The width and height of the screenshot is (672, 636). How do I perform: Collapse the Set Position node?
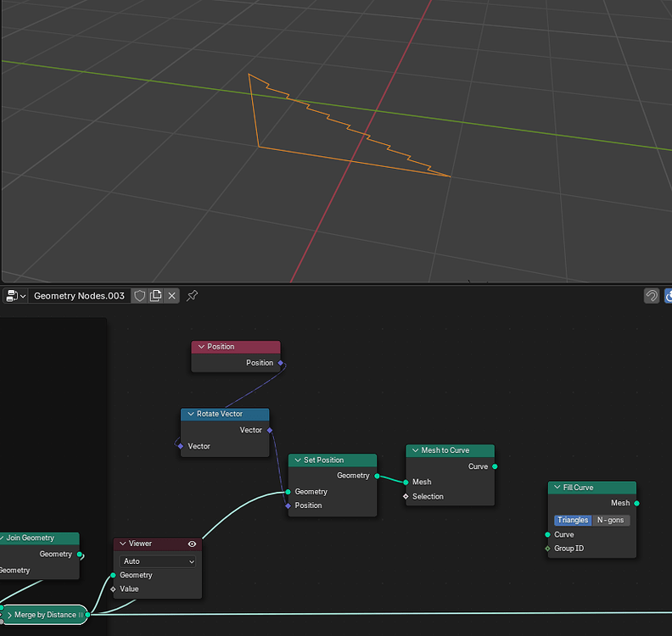pos(298,460)
